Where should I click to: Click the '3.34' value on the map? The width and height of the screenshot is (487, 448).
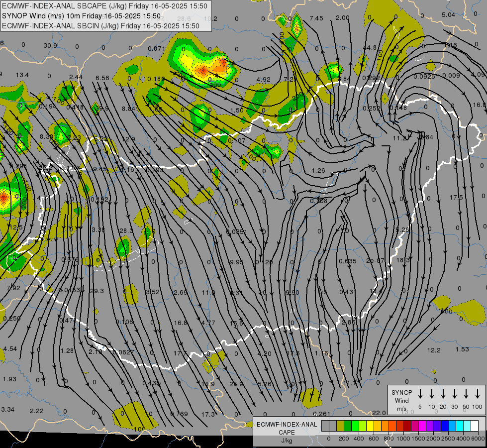[8, 410]
